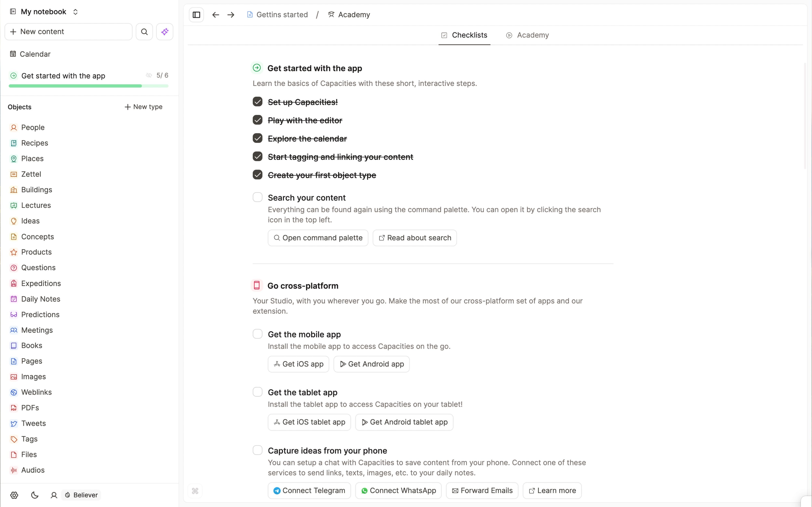Add a new object type
This screenshot has width=812, height=507.
point(144,107)
